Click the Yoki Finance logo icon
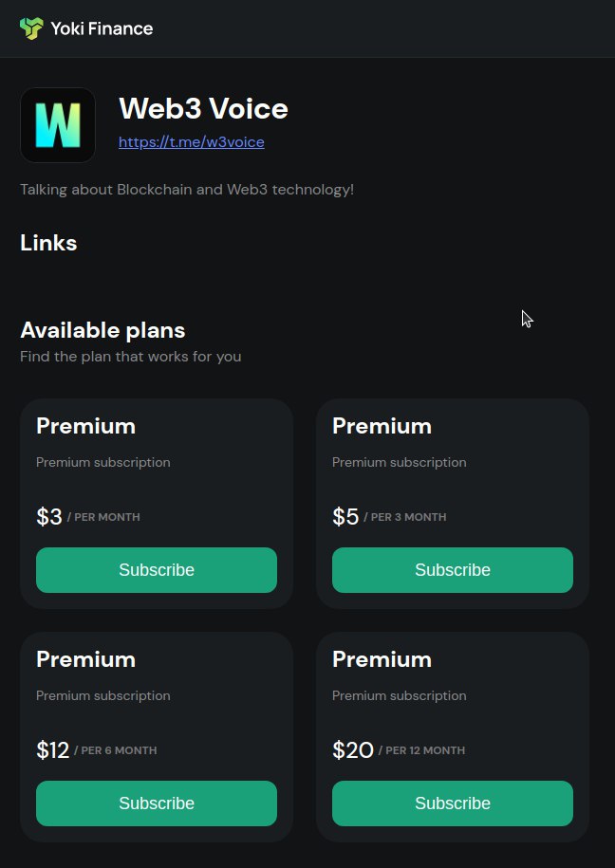Viewport: 615px width, 868px height. pyautogui.click(x=31, y=28)
